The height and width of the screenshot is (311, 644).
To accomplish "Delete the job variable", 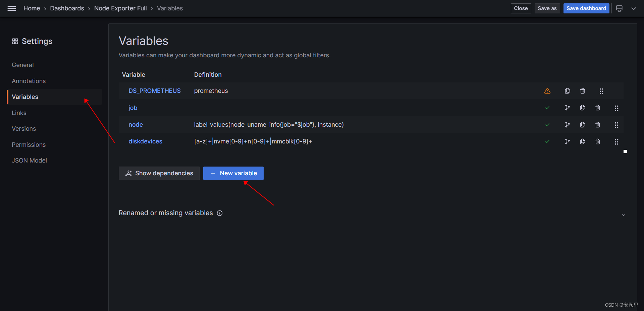I will (598, 108).
